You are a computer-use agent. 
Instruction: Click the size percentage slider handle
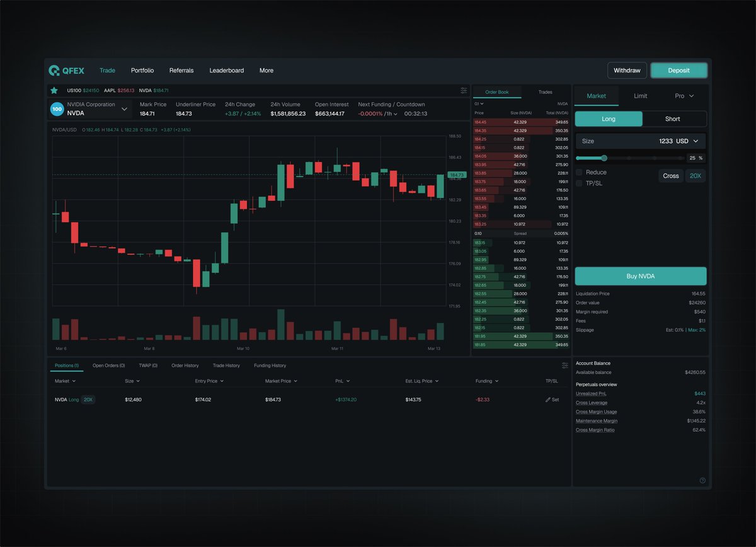pos(604,158)
